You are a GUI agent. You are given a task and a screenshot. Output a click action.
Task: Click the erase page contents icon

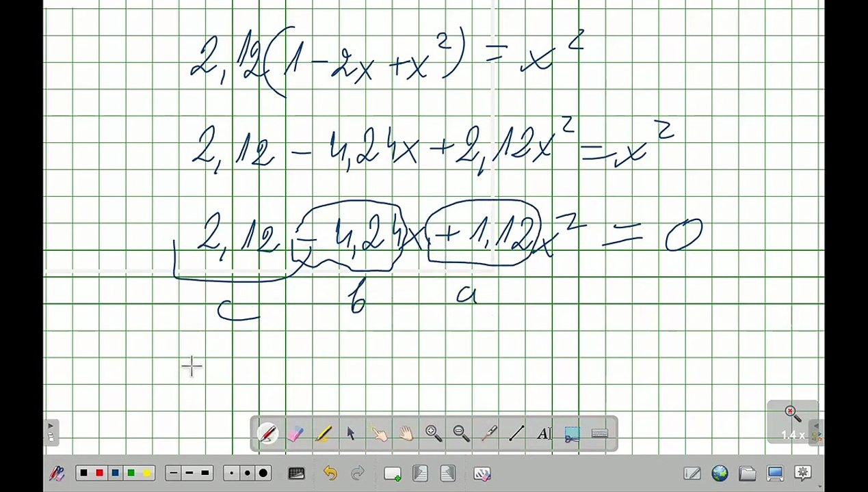[x=482, y=473]
